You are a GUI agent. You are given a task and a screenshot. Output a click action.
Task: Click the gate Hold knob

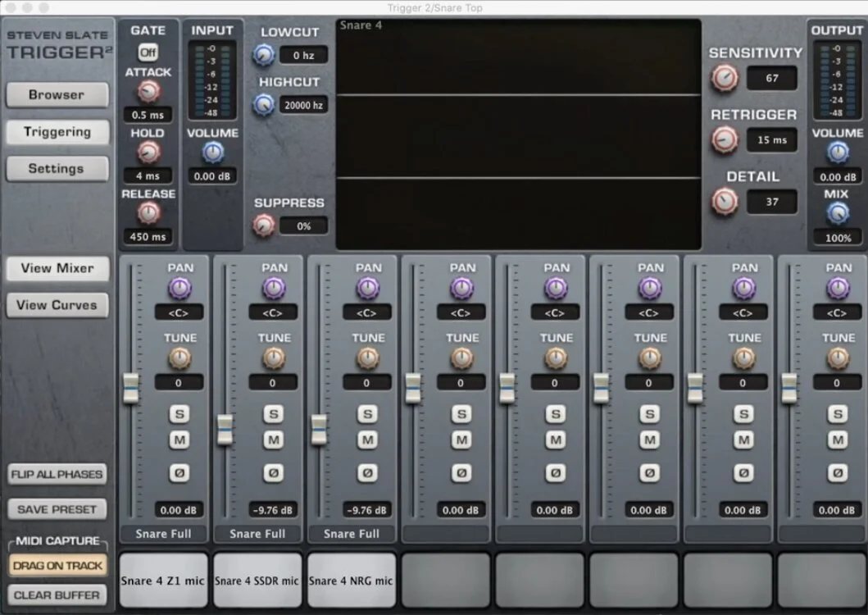pyautogui.click(x=148, y=153)
